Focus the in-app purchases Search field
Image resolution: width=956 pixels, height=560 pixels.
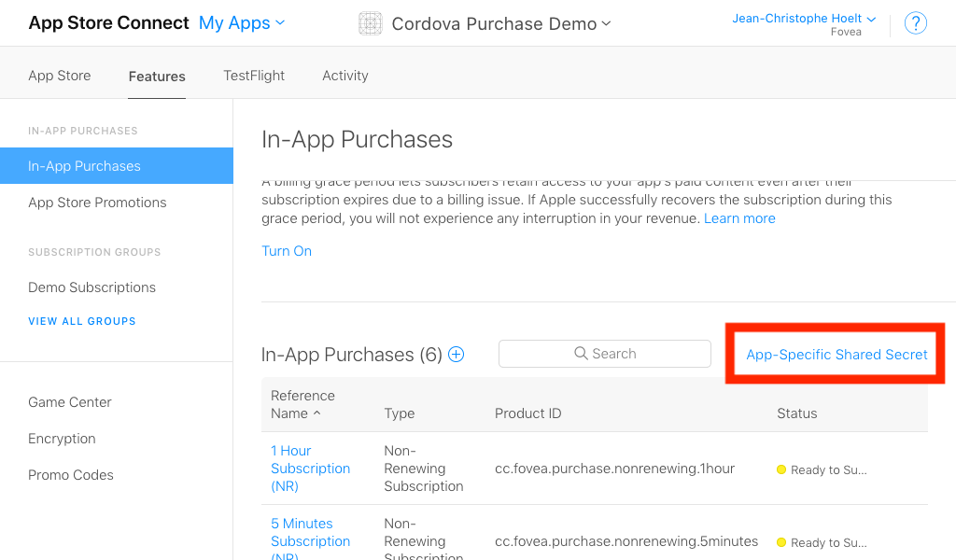(x=605, y=354)
